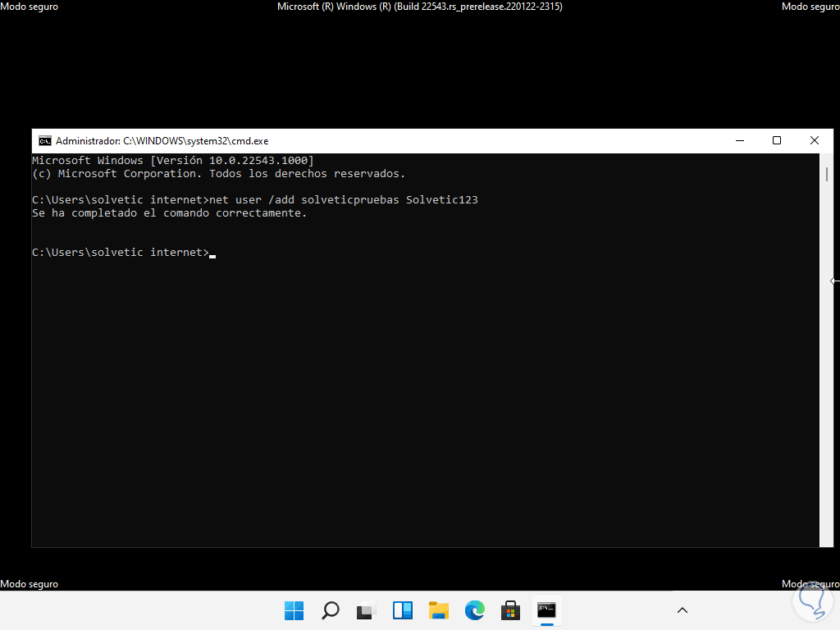Open Microsoft Store from taskbar
The height and width of the screenshot is (630, 840).
pos(510,610)
